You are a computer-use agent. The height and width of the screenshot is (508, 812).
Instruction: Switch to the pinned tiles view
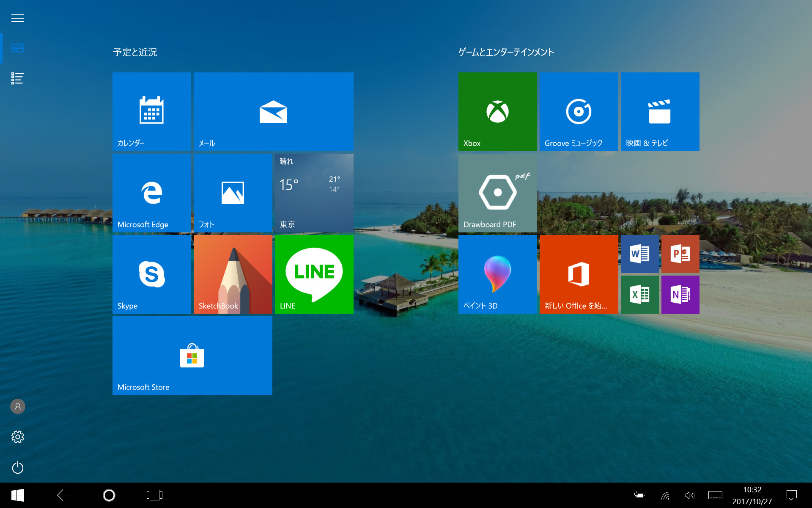click(17, 48)
